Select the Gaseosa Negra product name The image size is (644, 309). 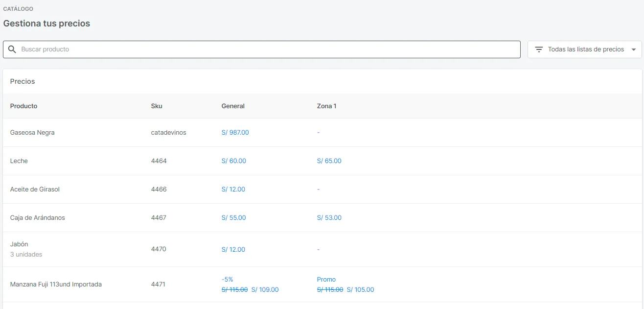click(x=32, y=132)
